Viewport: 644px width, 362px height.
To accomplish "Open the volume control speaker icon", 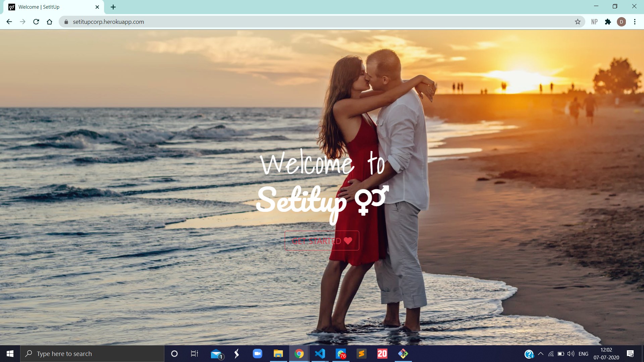I will [x=571, y=354].
